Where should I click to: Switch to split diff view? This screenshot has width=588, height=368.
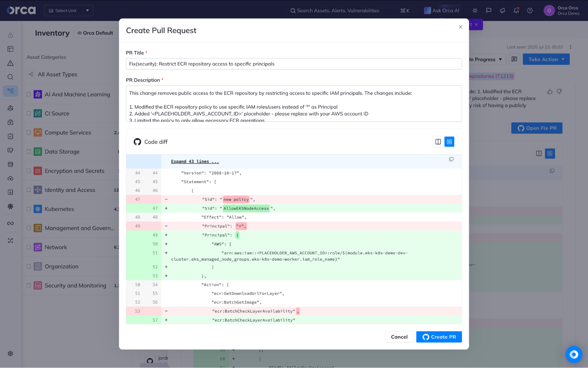[x=438, y=142]
